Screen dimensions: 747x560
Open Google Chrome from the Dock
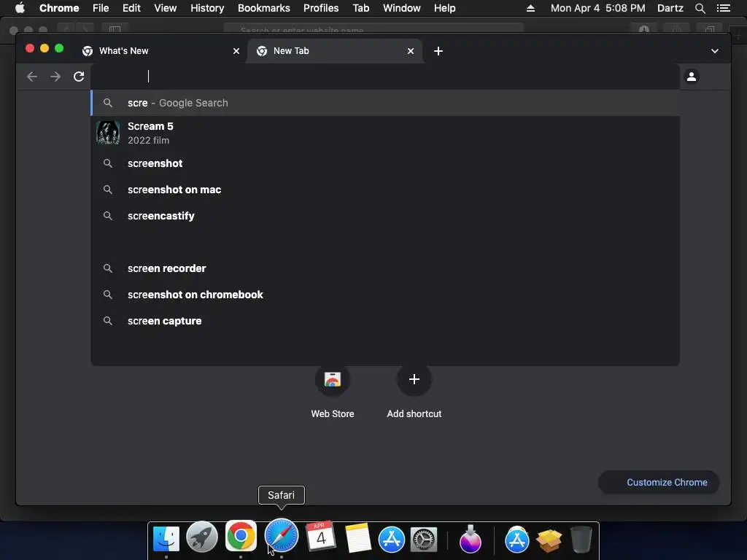click(x=241, y=536)
